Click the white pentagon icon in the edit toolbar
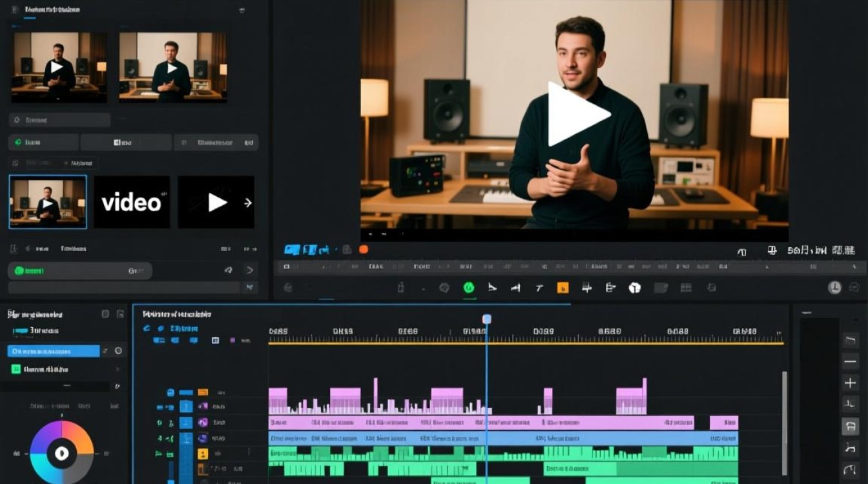The width and height of the screenshot is (868, 484). point(635,288)
